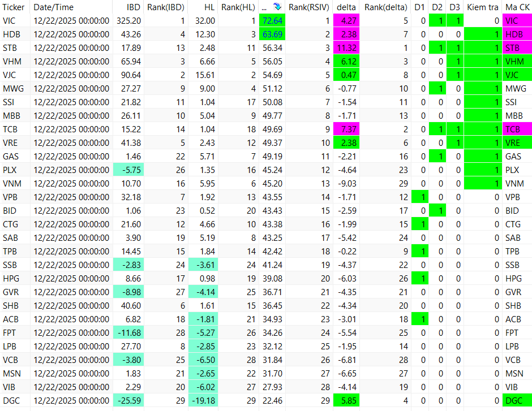The image size is (532, 411).
Task: Click the magenta delta value 11.32
Action: click(346, 48)
